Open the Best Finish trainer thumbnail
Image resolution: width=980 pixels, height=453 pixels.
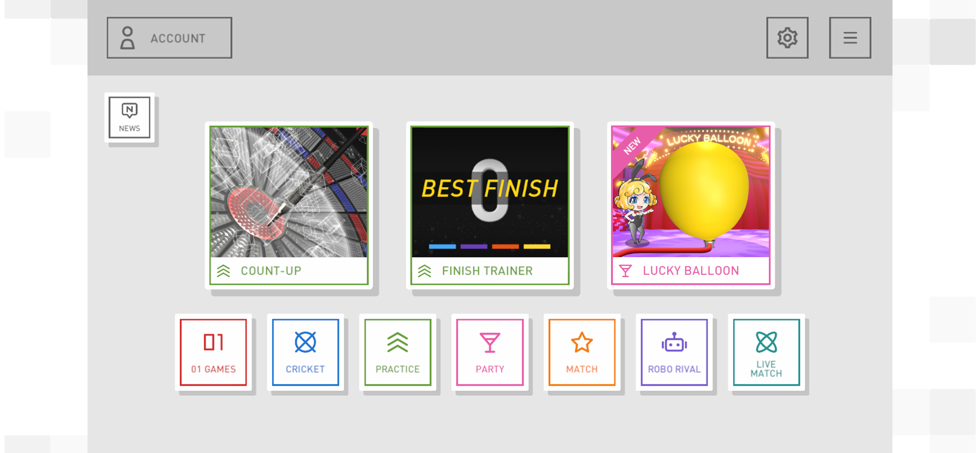pyautogui.click(x=490, y=192)
